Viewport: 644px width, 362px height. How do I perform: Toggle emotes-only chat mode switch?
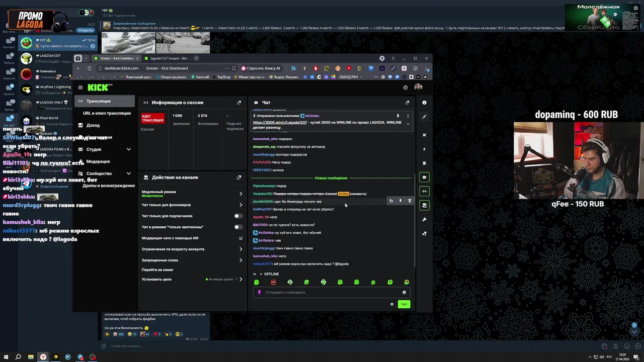(x=238, y=227)
